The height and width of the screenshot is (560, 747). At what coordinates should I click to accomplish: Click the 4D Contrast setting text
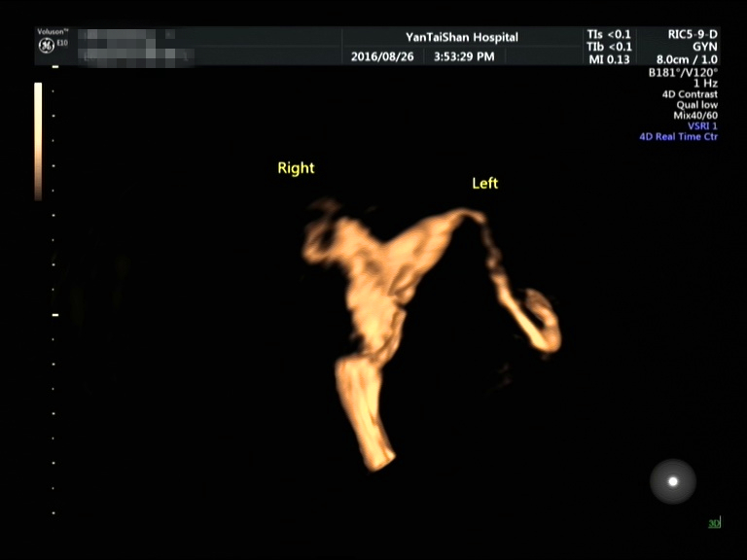click(x=688, y=94)
